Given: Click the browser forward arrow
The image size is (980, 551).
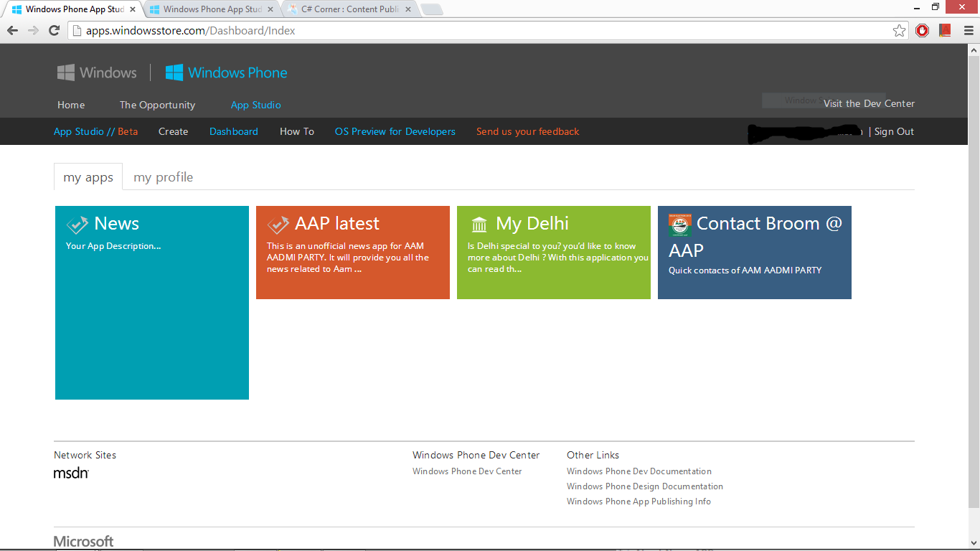Looking at the screenshot, I should click(33, 30).
